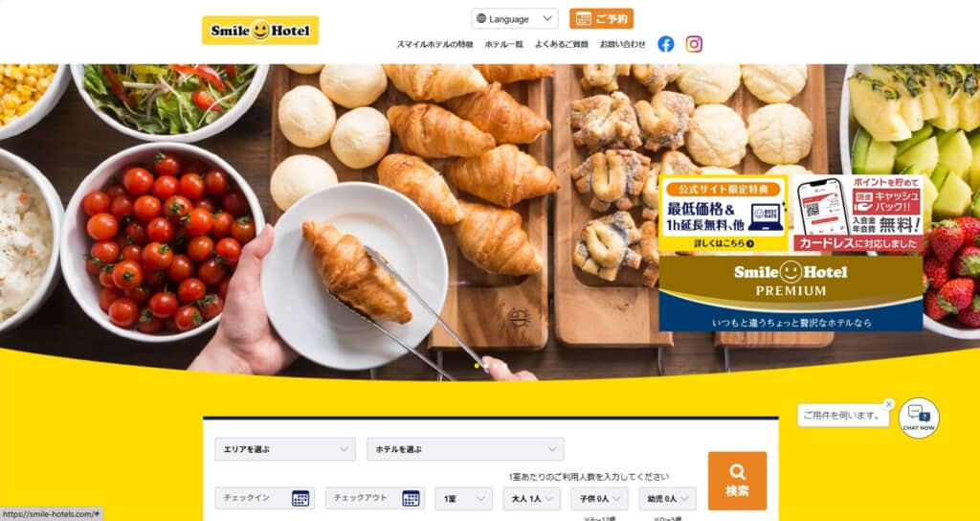Open the 大人 1人 adults dropdown

click(532, 498)
